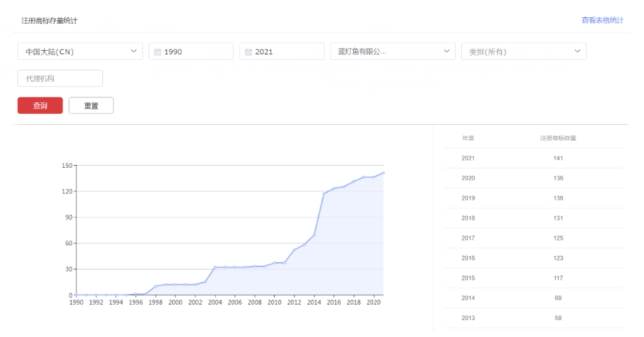Viewport: 644px width, 337px height.
Task: Click the calendar icon in the 2021 field
Action: [249, 52]
